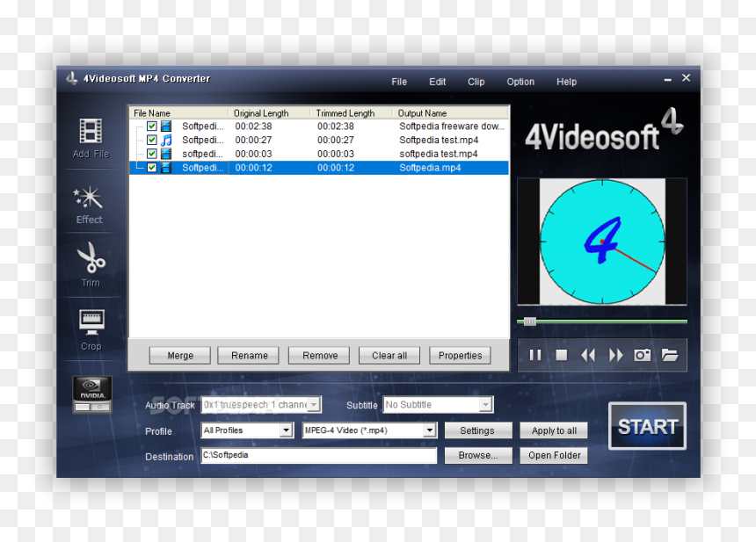
Task: Open the Subtitle dropdown
Action: pos(486,405)
